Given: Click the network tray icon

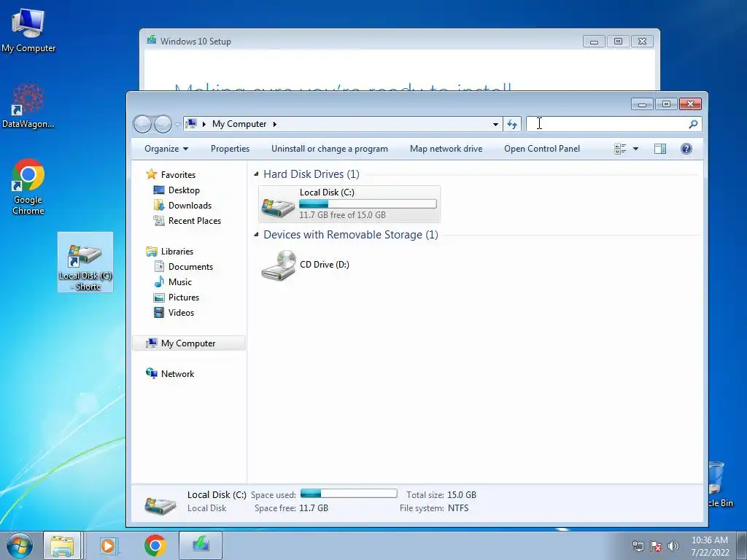Looking at the screenshot, I should coord(638,547).
